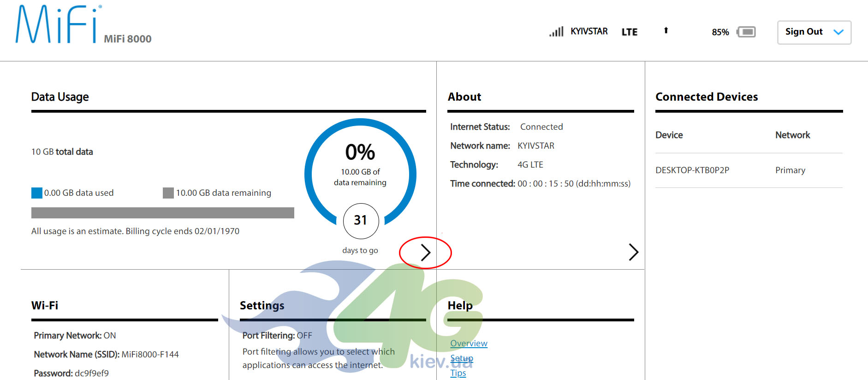Open Data Usage details via chevron arrow

(425, 252)
